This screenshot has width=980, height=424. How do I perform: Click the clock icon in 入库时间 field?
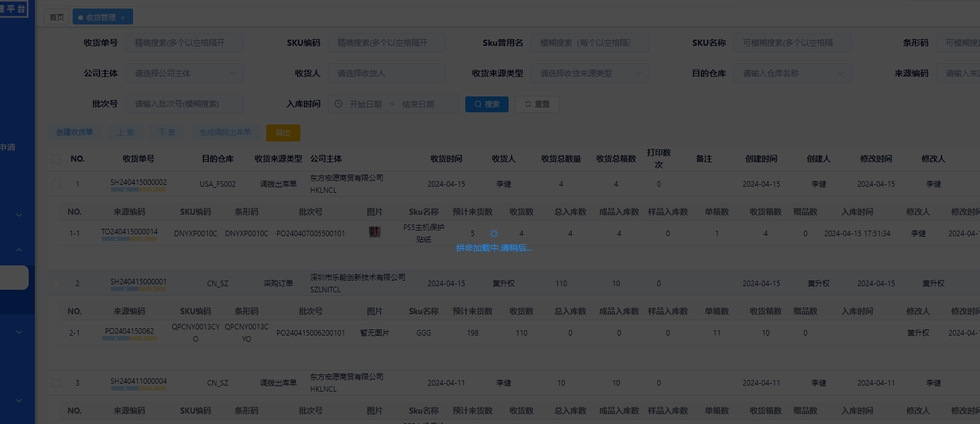click(x=339, y=104)
